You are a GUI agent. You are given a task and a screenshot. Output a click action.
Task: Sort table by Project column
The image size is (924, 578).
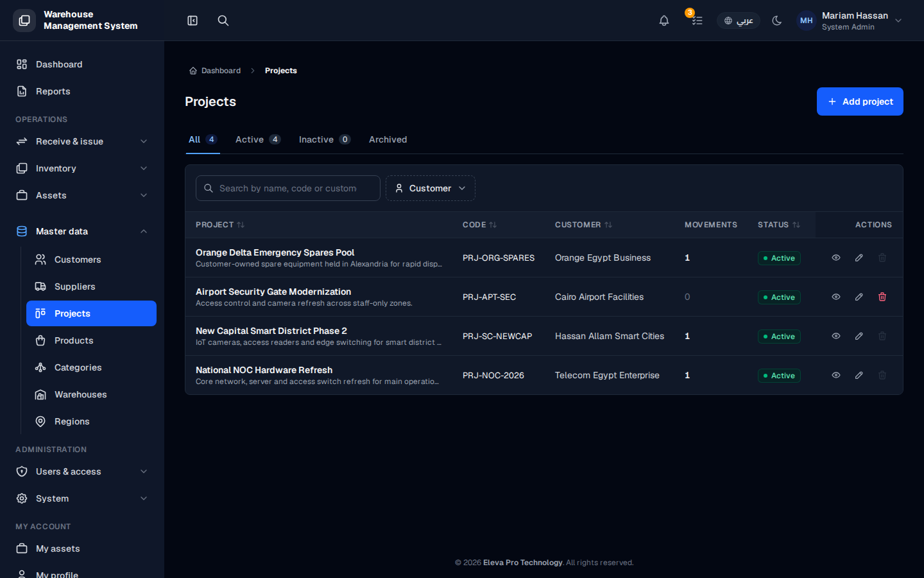[x=220, y=225]
